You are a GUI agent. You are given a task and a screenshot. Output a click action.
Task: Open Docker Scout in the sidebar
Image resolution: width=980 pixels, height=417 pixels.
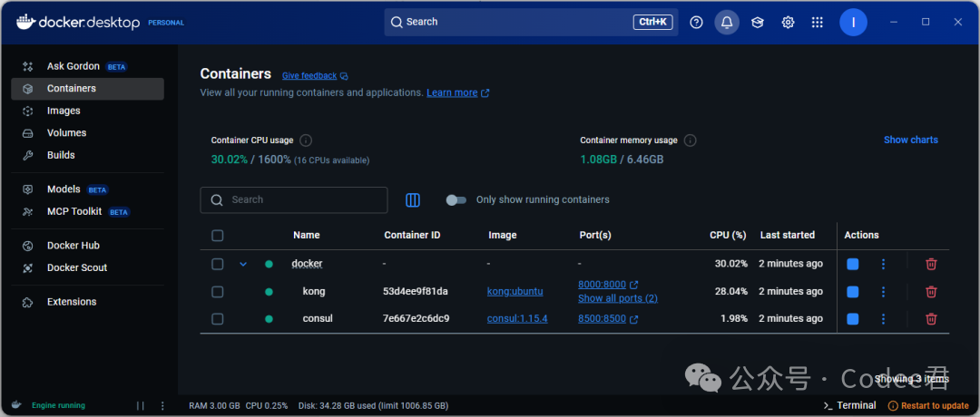tap(87, 267)
